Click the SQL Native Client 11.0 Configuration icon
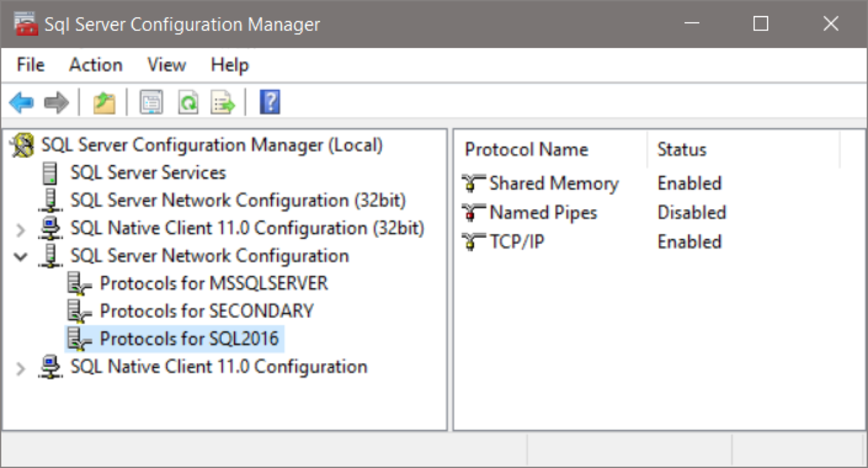868x468 pixels. pos(51,366)
